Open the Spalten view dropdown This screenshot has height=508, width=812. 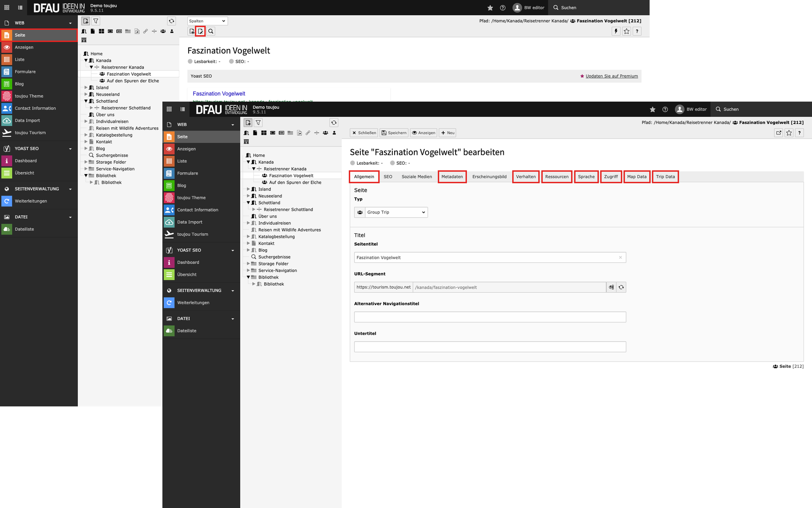tap(207, 21)
